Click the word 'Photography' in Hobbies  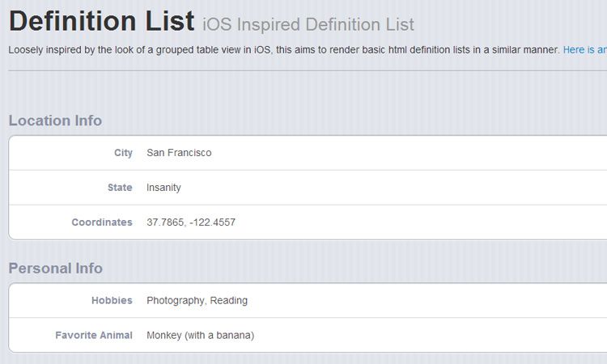176,301
